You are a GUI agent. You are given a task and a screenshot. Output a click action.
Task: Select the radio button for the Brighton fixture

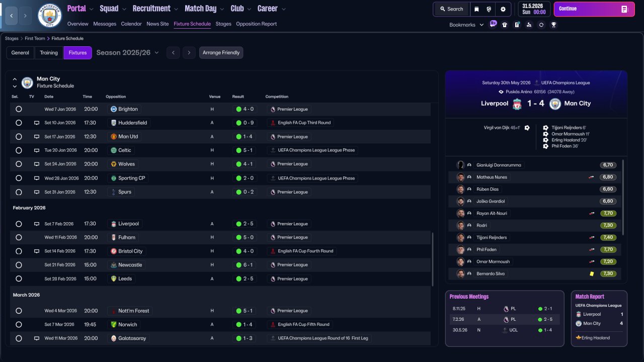pos(19,109)
